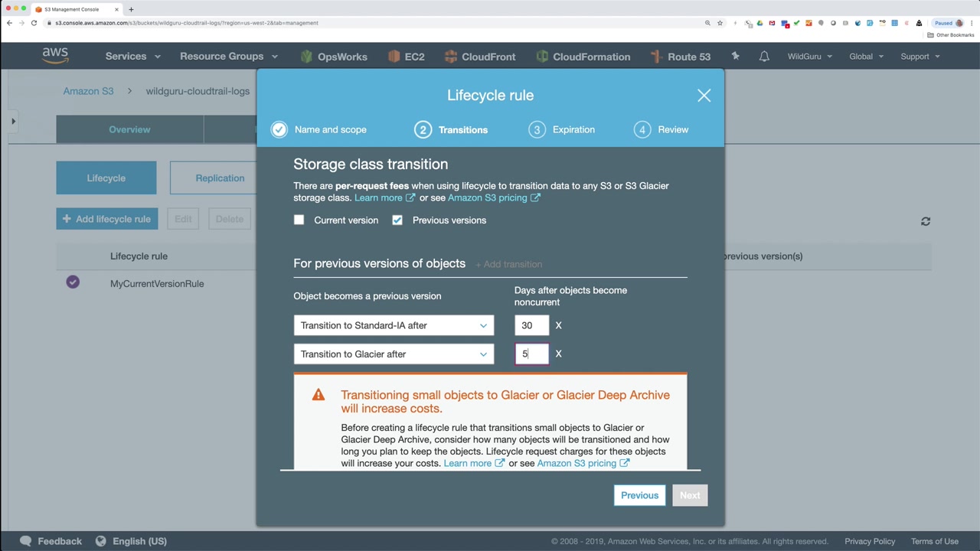
Task: Expand the Support menu
Action: tap(920, 57)
